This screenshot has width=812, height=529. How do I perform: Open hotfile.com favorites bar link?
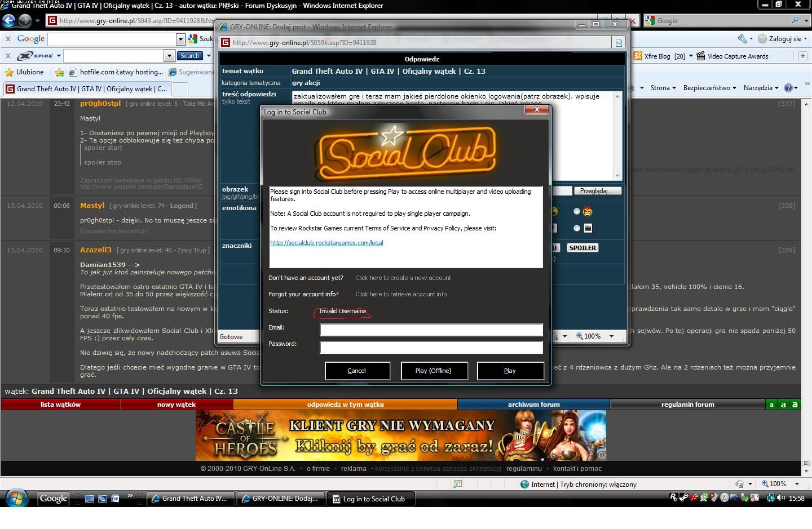point(116,72)
